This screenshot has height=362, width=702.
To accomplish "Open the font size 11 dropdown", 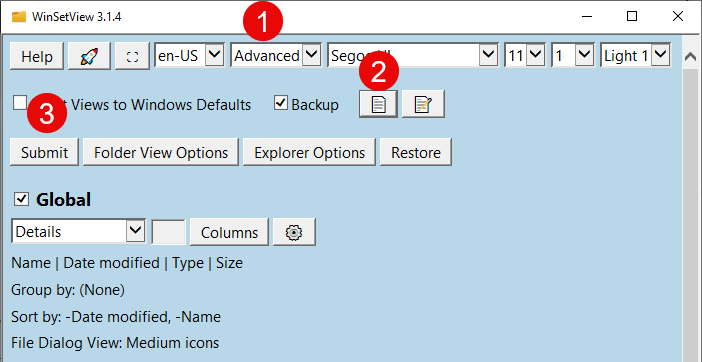I will coord(525,55).
